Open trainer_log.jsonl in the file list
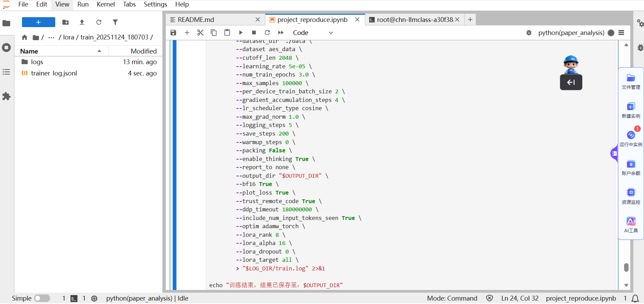 click(54, 73)
